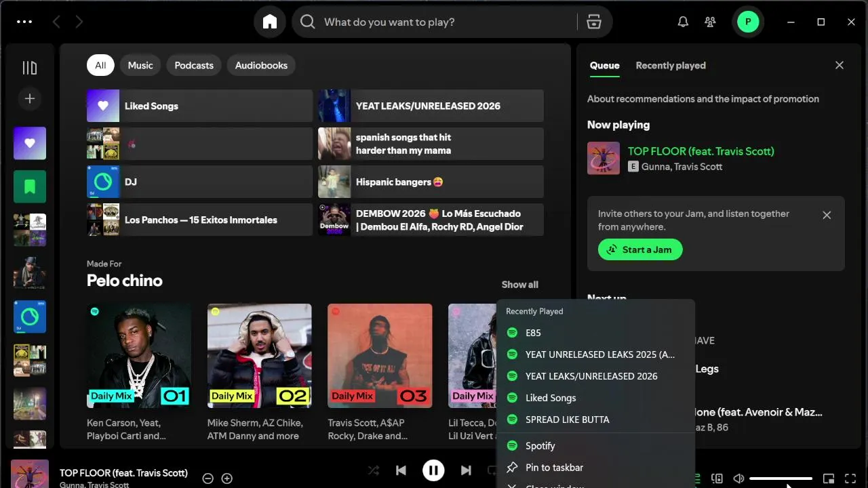
Task: Open the Liked Songs tile
Action: point(199,106)
